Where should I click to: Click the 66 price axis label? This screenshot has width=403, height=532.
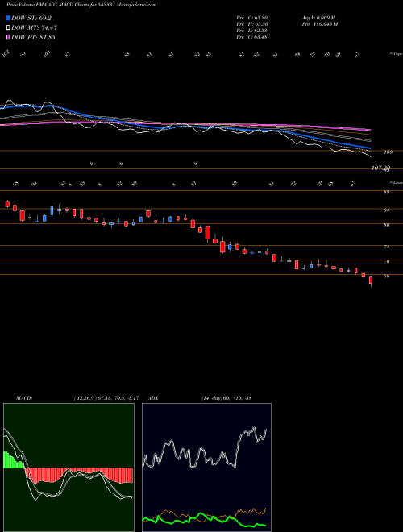(386, 276)
